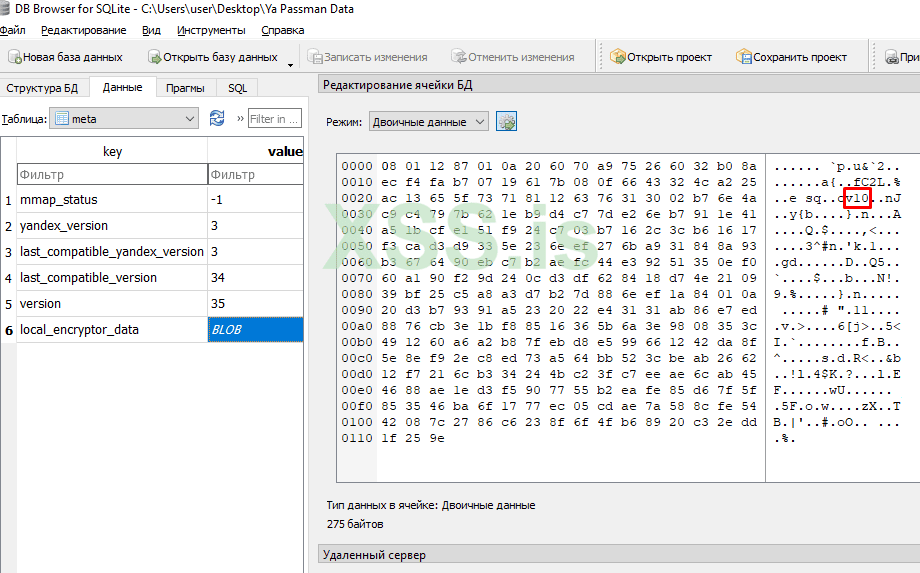The height and width of the screenshot is (573, 920).
Task: Click the 275 байтов size label
Action: [x=355, y=524]
